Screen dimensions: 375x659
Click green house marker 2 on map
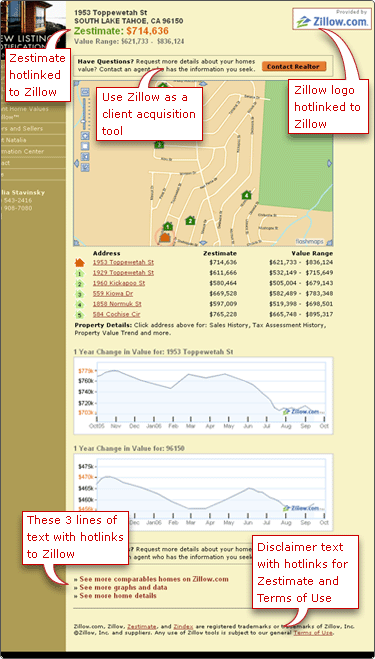(190, 220)
